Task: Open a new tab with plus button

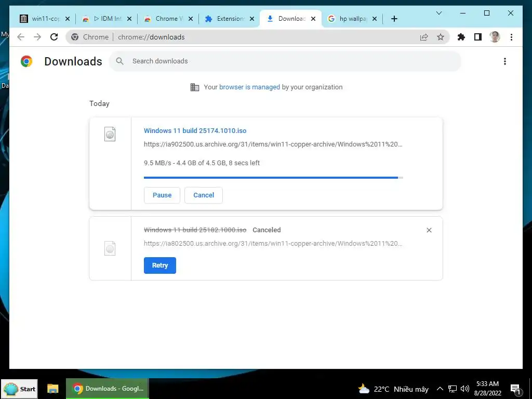Action: click(394, 19)
